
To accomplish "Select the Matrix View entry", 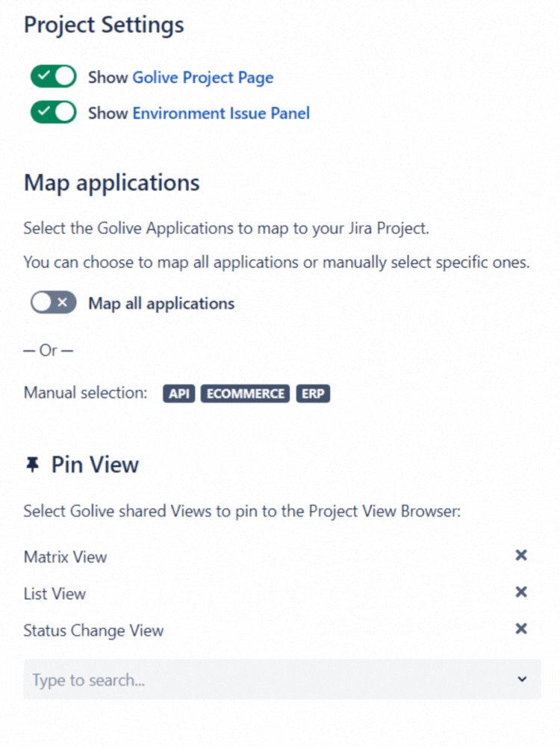I will [65, 557].
